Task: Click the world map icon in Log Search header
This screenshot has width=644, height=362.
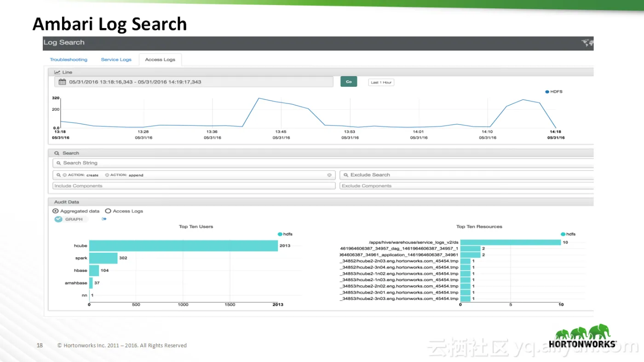Action: tap(587, 43)
